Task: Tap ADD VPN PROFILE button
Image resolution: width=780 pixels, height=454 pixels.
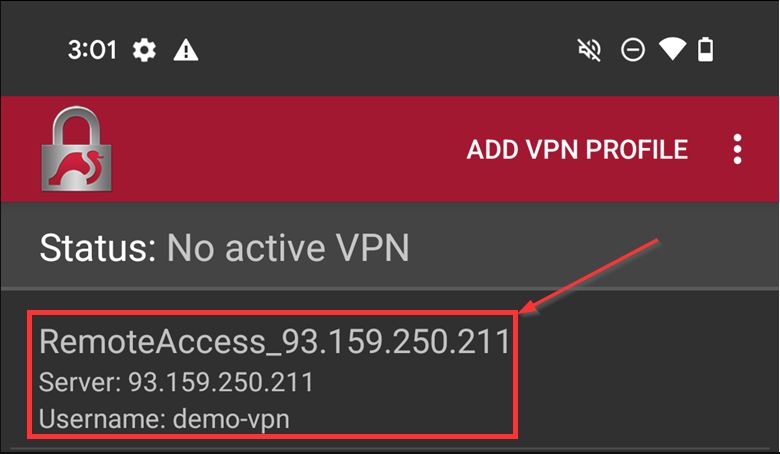Action: [577, 150]
